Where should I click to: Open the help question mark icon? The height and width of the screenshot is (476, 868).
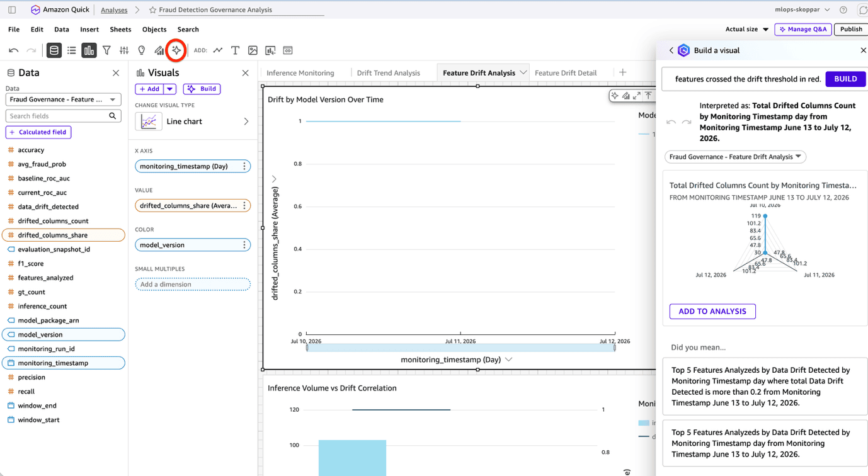pyautogui.click(x=843, y=10)
